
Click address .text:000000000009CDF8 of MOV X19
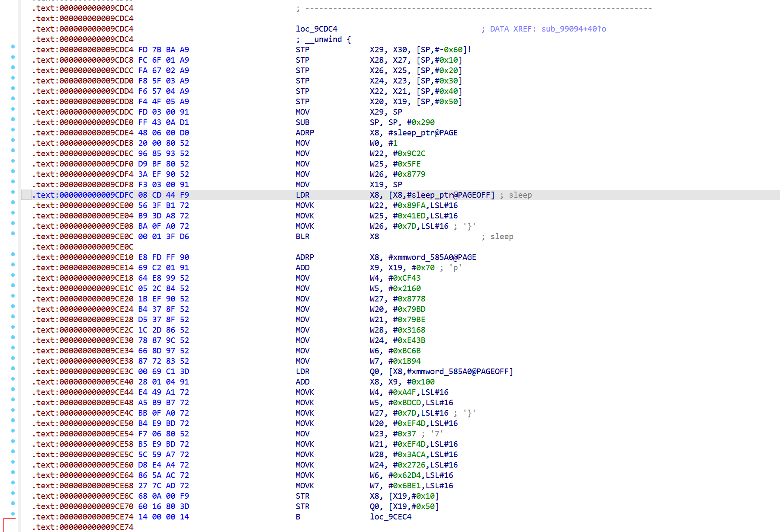click(83, 185)
